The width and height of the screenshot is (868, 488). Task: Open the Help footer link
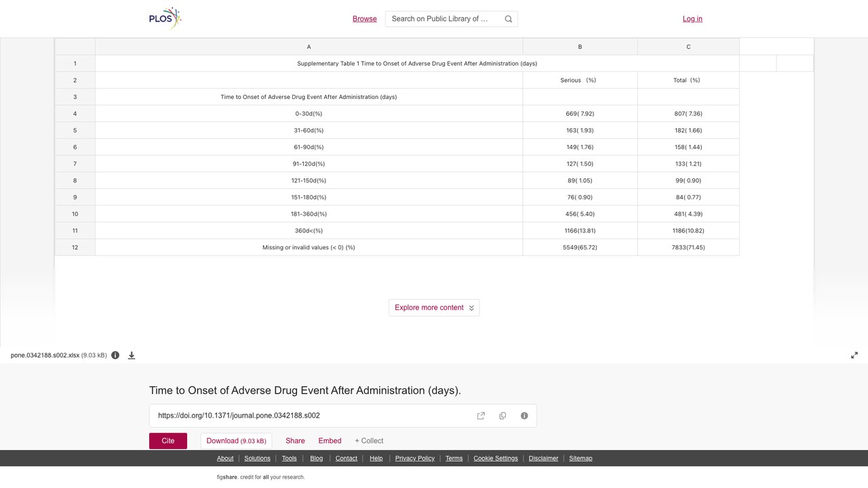(x=376, y=458)
